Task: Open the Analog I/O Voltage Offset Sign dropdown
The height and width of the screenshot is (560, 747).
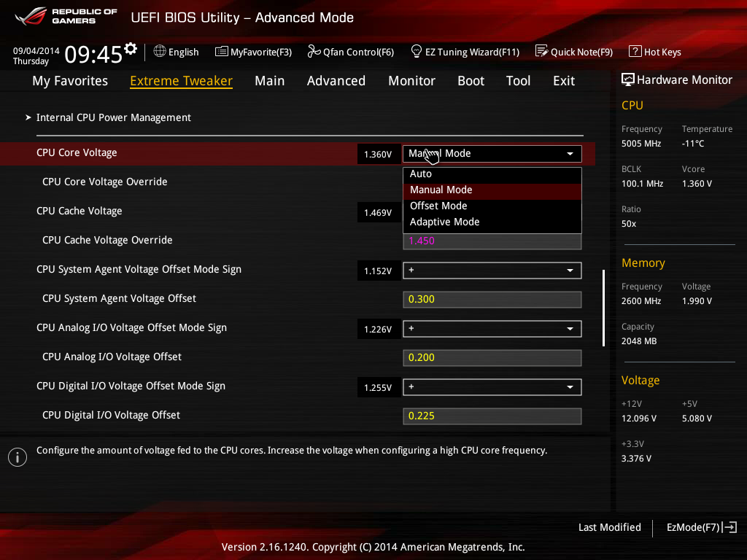Action: point(492,329)
